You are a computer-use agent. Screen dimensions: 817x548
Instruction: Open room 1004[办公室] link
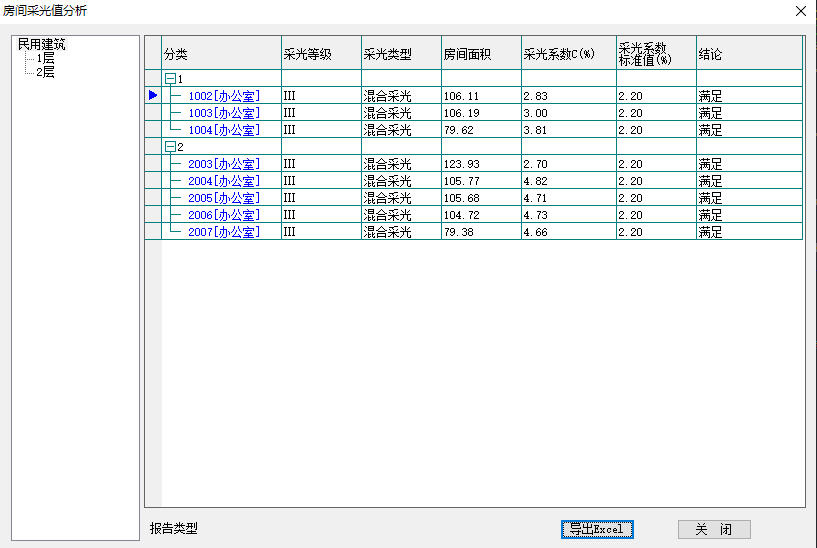[223, 130]
